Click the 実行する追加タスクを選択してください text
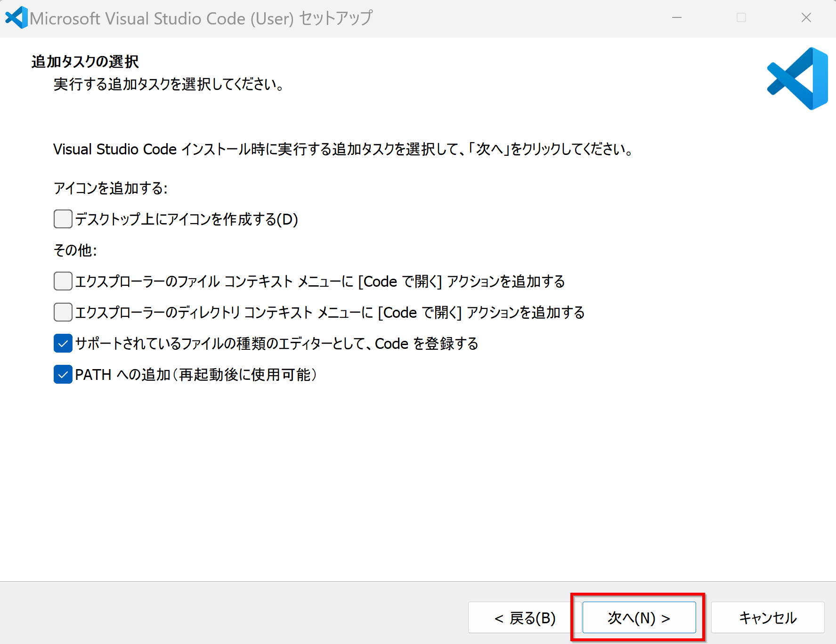836x644 pixels. (x=169, y=84)
